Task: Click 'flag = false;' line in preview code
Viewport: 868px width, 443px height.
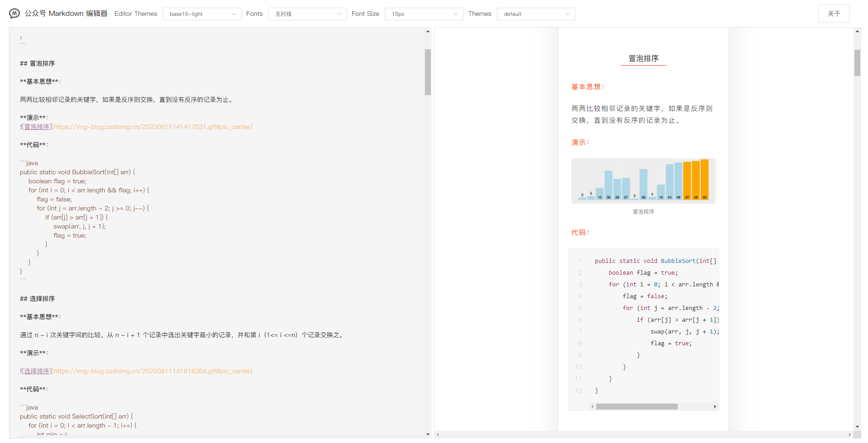Action: [x=645, y=296]
